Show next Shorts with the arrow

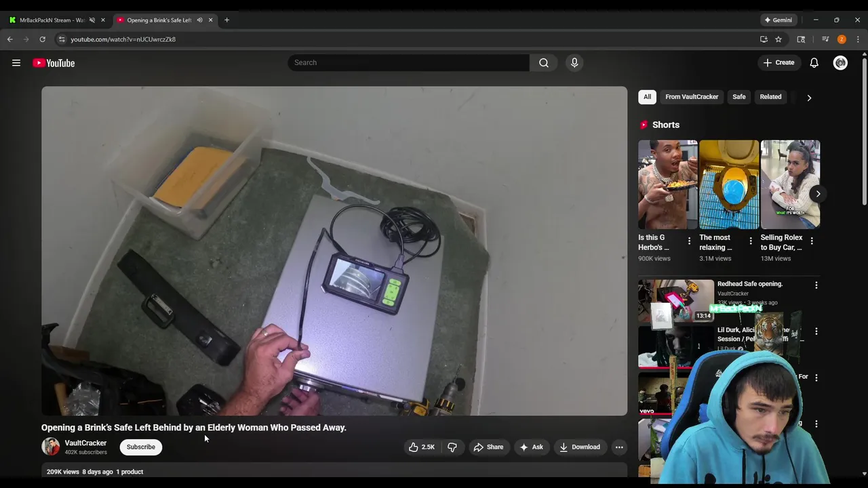(818, 194)
